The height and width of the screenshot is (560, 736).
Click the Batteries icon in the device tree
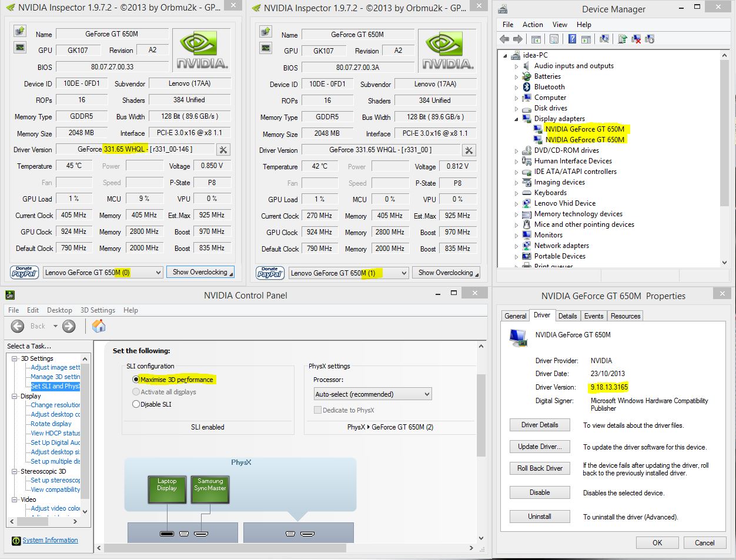527,76
